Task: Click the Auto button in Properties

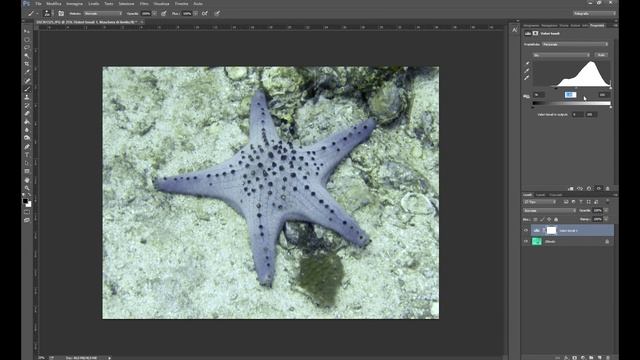Action: [601, 55]
